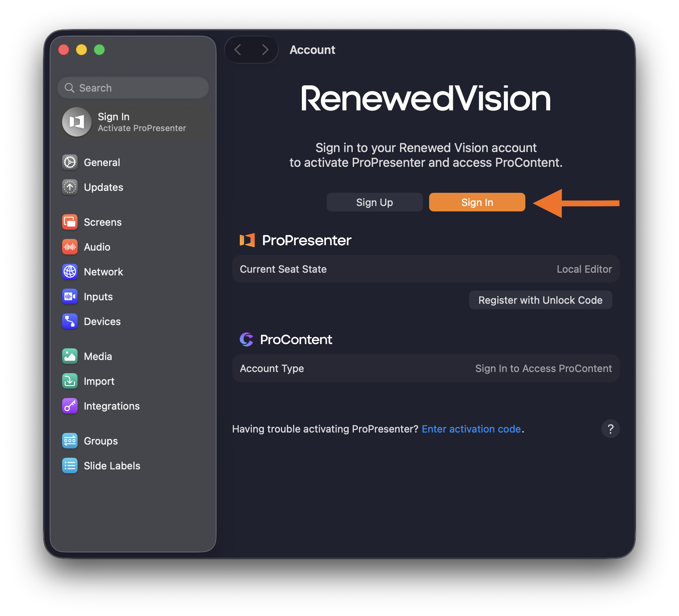
Task: Click the Audio waveform icon
Action: 70,247
